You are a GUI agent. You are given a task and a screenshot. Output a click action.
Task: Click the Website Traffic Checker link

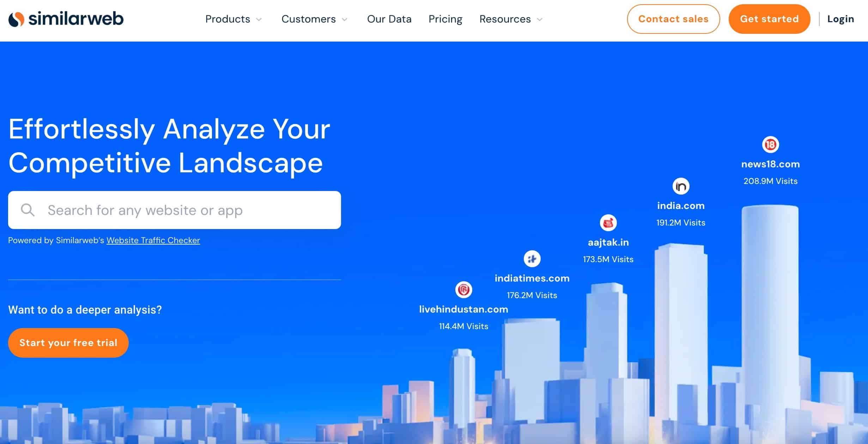click(x=153, y=240)
